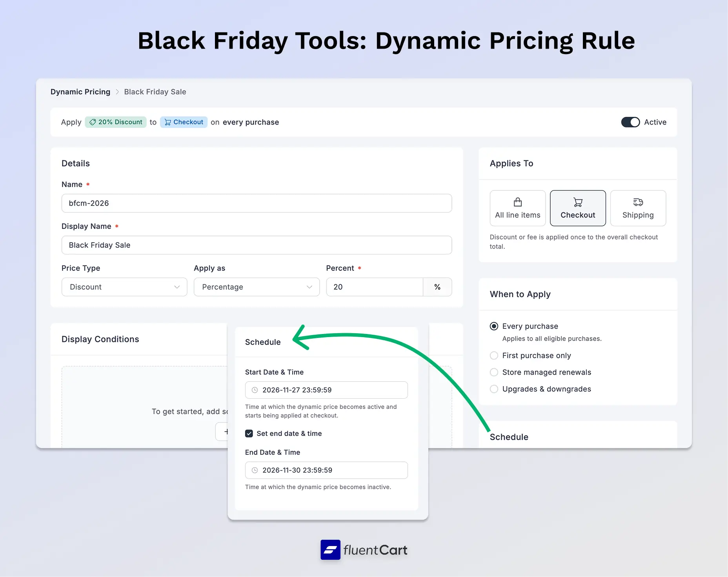Go to Dynamic Pricing breadcrumb

click(80, 92)
